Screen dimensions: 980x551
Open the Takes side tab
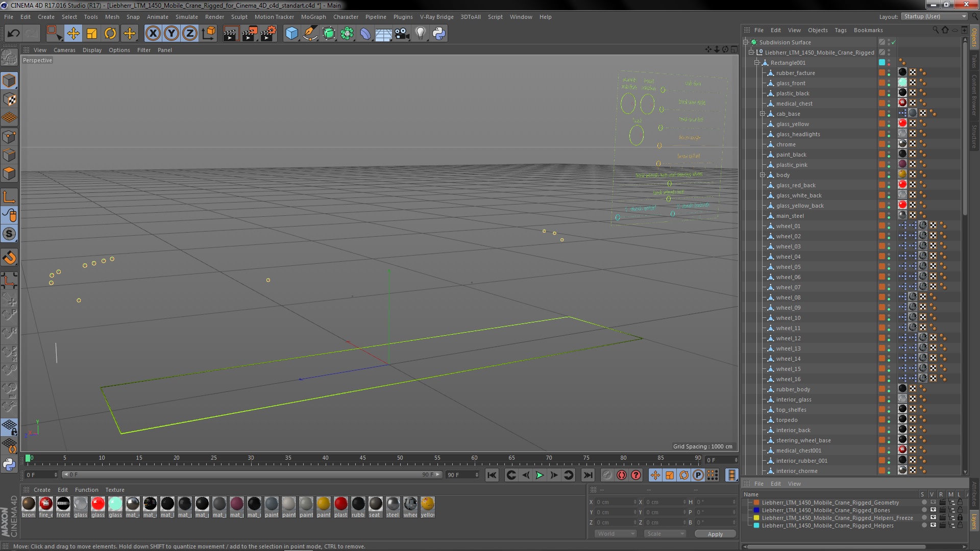(x=974, y=62)
